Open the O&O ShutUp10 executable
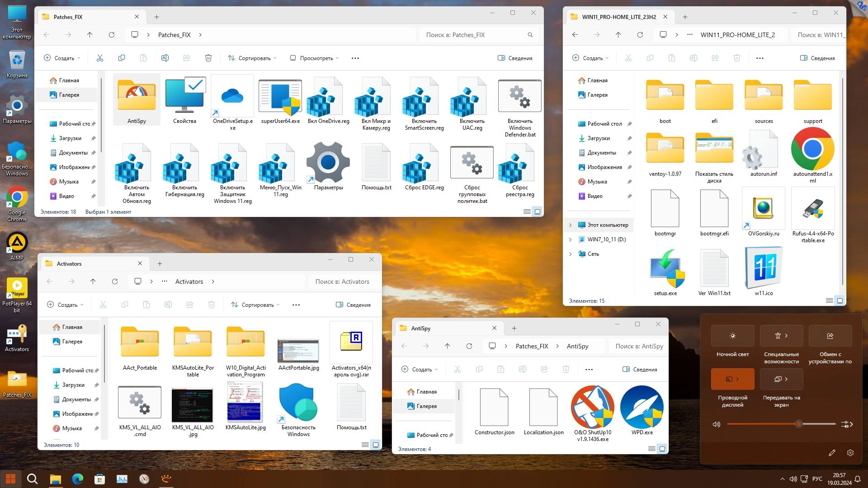 pos(592,407)
